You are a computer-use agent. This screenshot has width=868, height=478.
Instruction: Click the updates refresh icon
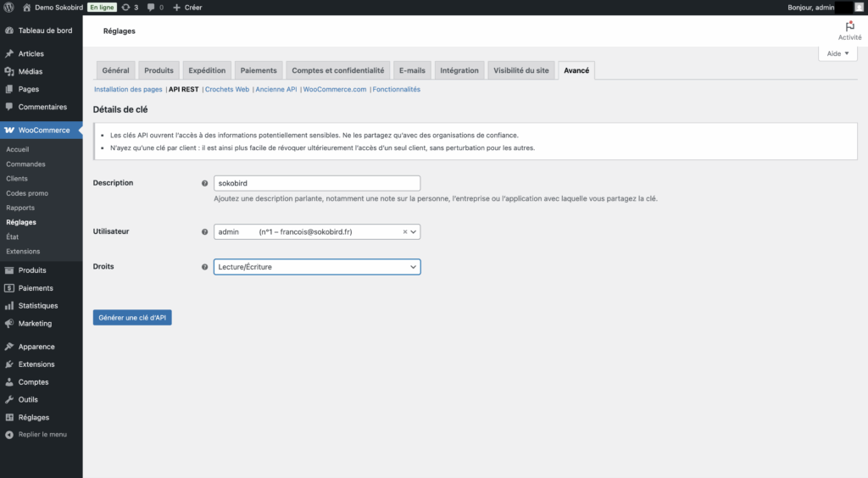tap(125, 7)
